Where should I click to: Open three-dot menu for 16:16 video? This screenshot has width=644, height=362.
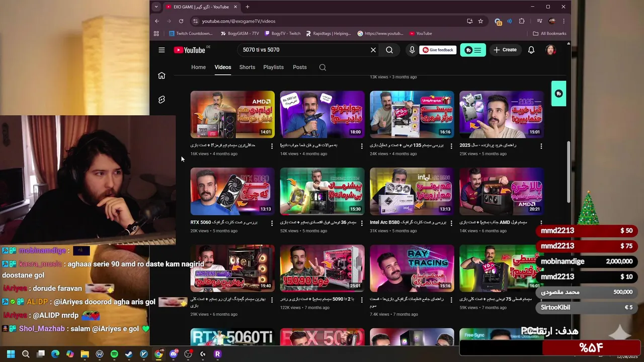click(x=451, y=146)
